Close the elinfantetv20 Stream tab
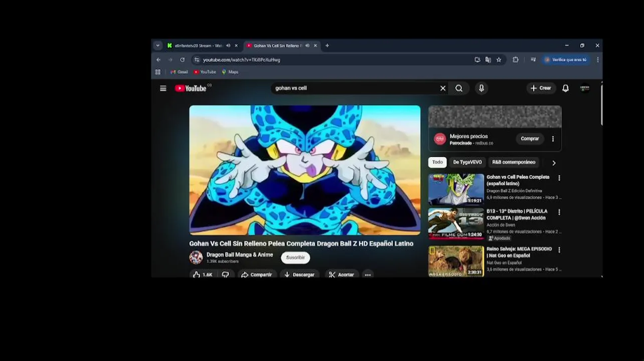This screenshot has width=644, height=361. click(236, 46)
